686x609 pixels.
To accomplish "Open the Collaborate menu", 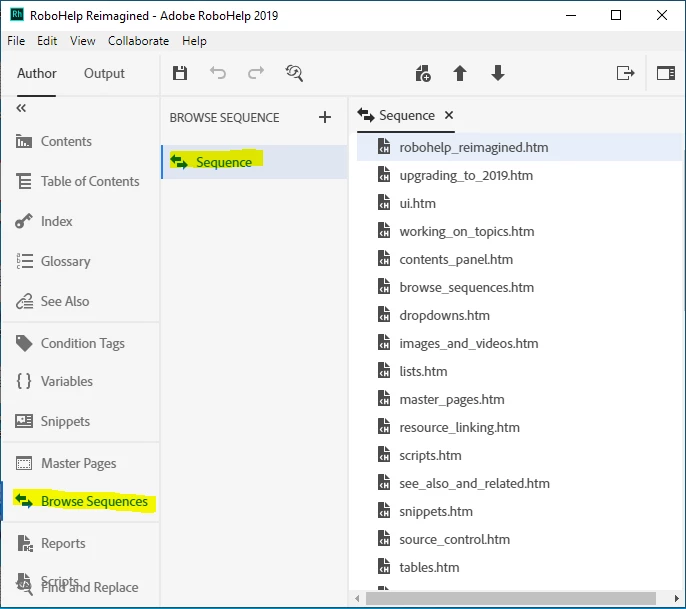I will 138,41.
